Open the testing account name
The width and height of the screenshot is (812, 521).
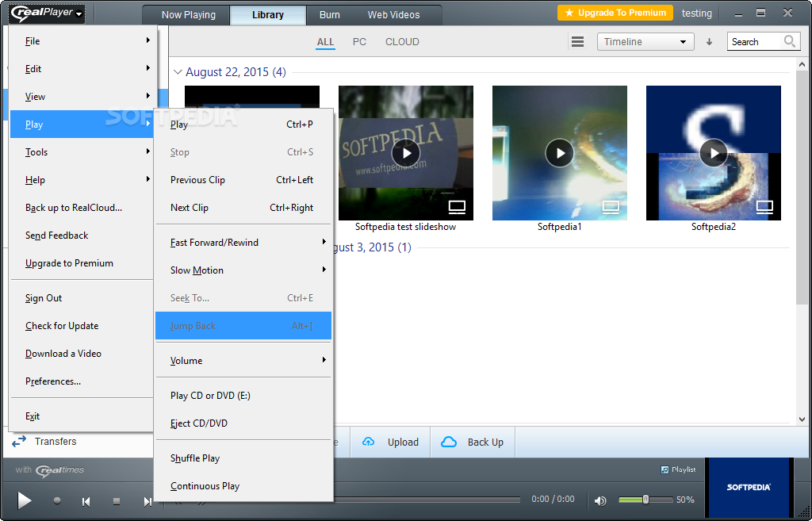pyautogui.click(x=696, y=13)
